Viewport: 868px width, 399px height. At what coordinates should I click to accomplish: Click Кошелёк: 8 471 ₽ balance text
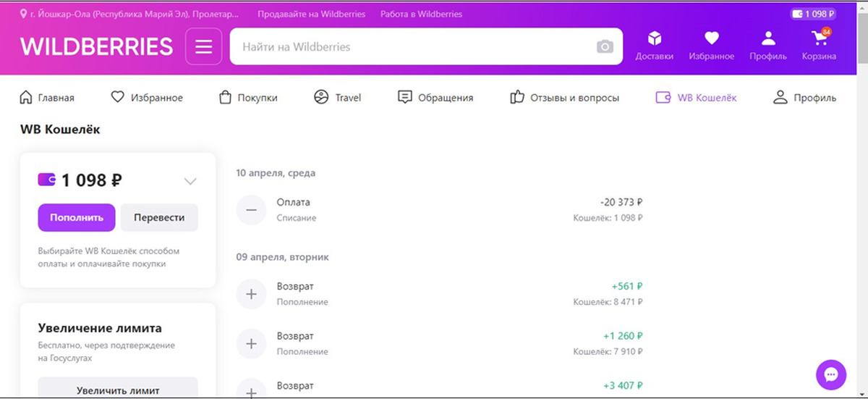(608, 302)
